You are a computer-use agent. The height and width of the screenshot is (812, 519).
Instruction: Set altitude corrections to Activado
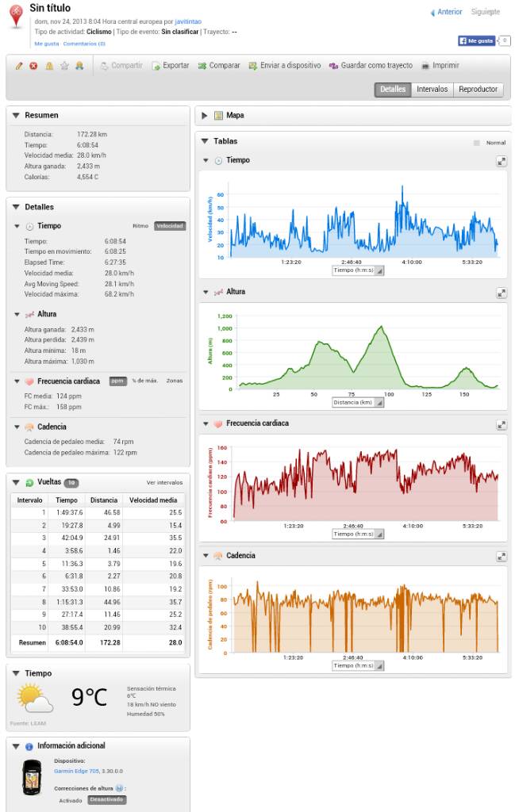(x=71, y=800)
